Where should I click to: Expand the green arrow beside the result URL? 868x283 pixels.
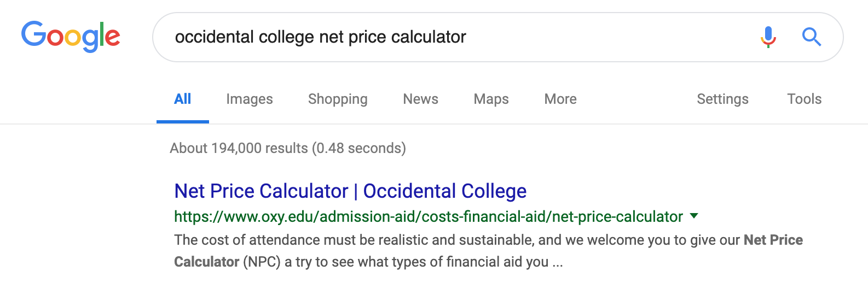(x=694, y=216)
